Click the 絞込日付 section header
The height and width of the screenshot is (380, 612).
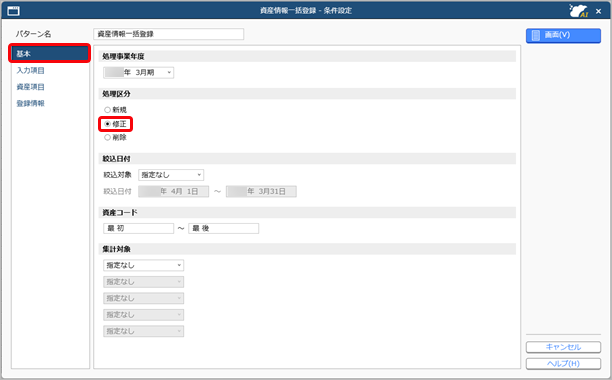click(307, 159)
